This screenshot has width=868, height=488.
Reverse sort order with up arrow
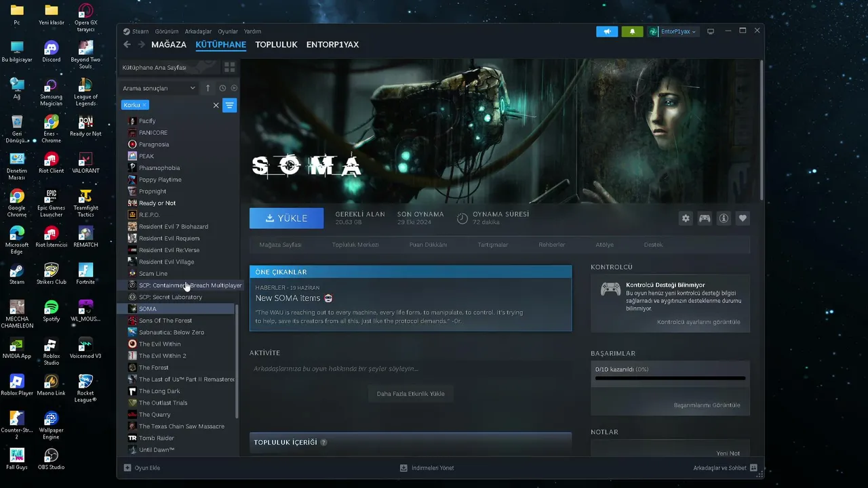tap(208, 88)
